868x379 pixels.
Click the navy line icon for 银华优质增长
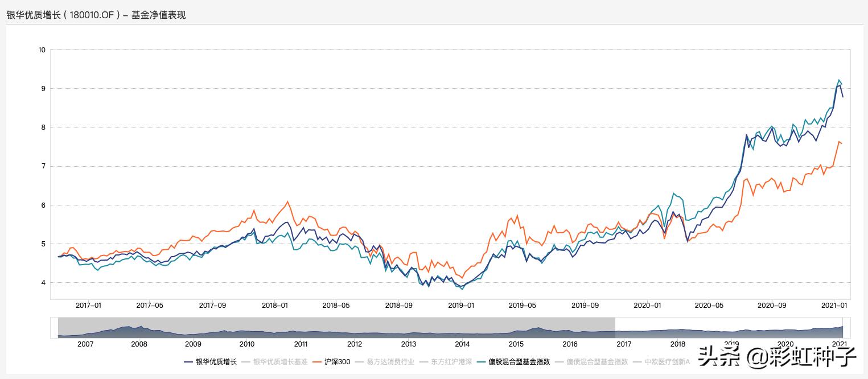pyautogui.click(x=189, y=361)
